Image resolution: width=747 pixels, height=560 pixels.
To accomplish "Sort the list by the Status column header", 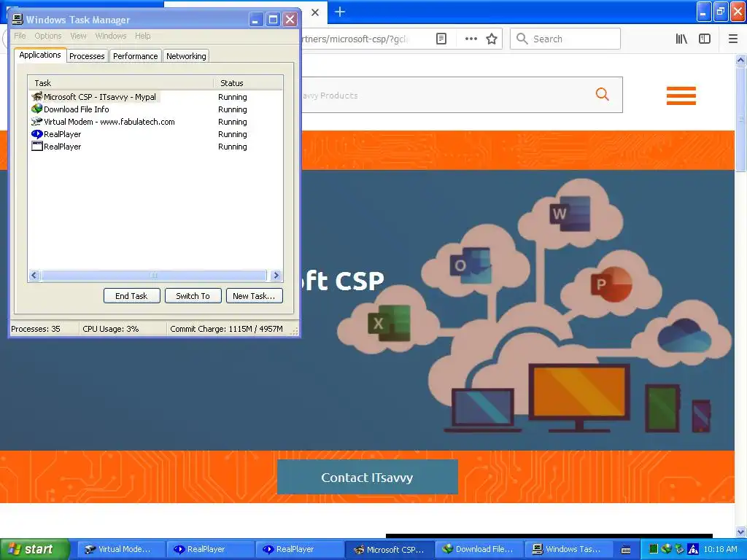I will point(248,83).
